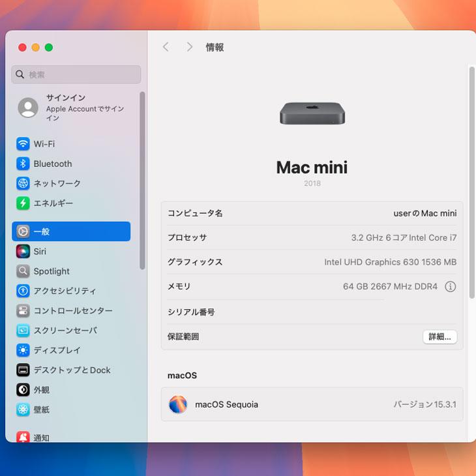This screenshot has width=476, height=476.
Task: Select the ネットワーク globe icon
Action: click(x=23, y=183)
